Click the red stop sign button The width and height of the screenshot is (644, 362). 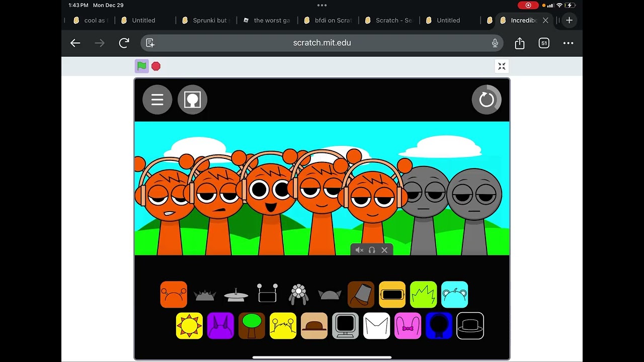tap(156, 66)
